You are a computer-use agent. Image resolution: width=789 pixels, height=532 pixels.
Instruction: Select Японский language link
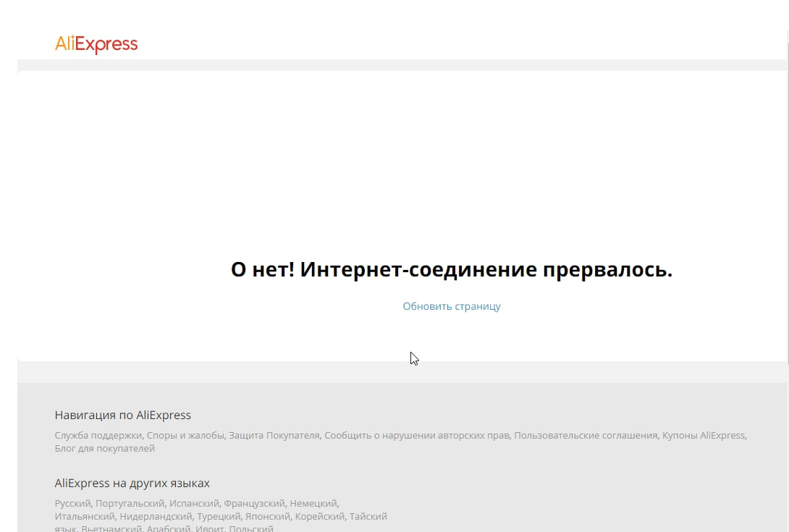[267, 516]
